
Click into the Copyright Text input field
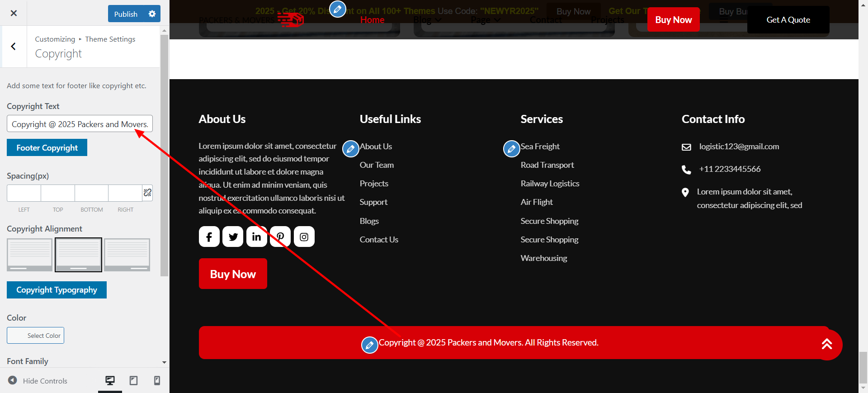pos(80,124)
